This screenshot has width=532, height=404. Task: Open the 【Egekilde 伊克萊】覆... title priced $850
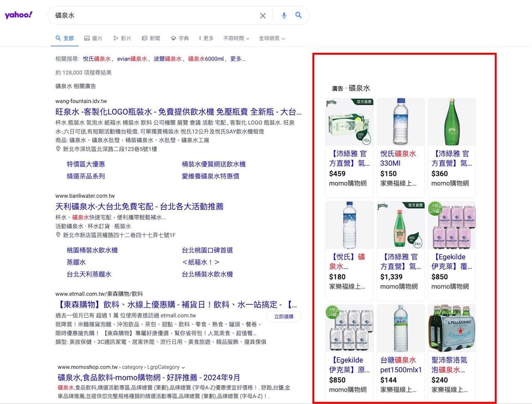451,262
